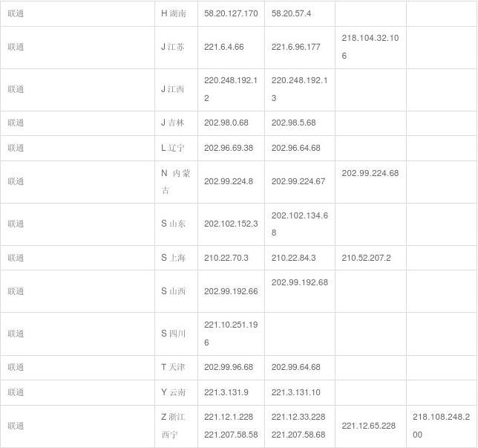
Task: Select the 220.248.192.12 cell
Action: click(x=231, y=89)
